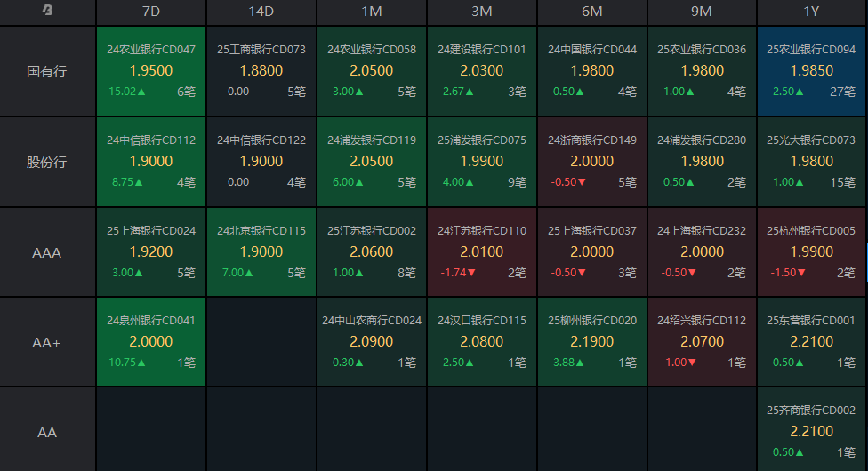Select the 1Y tenor column header
868x471 pixels.
[x=811, y=12]
